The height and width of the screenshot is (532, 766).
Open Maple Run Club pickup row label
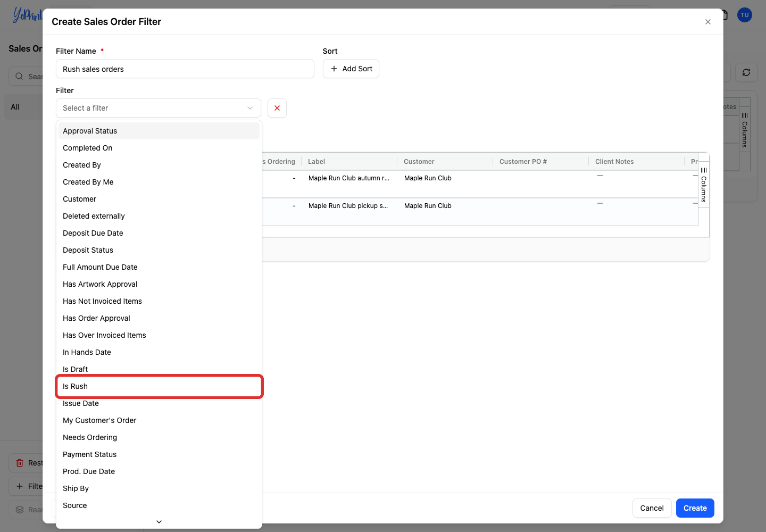[348, 206]
